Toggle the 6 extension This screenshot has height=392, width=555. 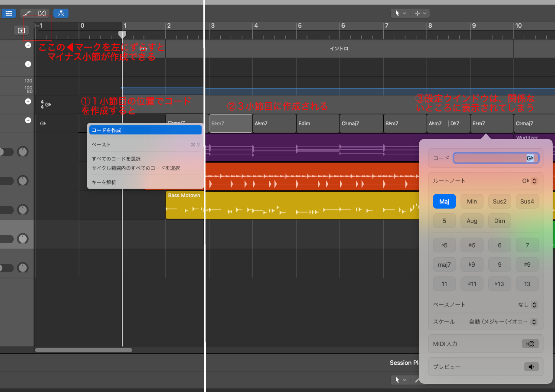tap(499, 245)
